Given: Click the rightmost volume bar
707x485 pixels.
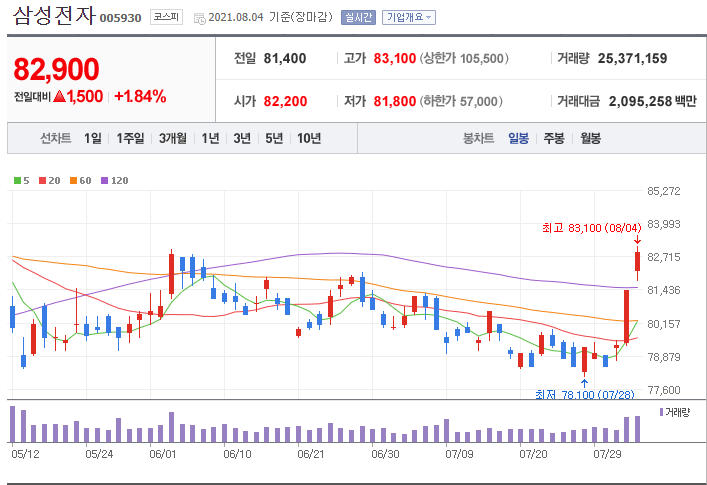Looking at the screenshot, I should click(638, 429).
